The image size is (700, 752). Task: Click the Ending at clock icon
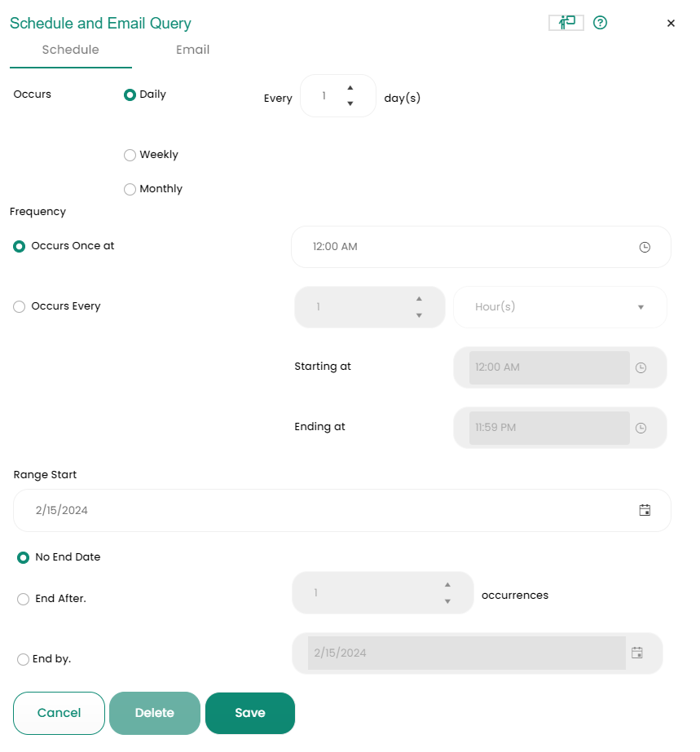641,428
